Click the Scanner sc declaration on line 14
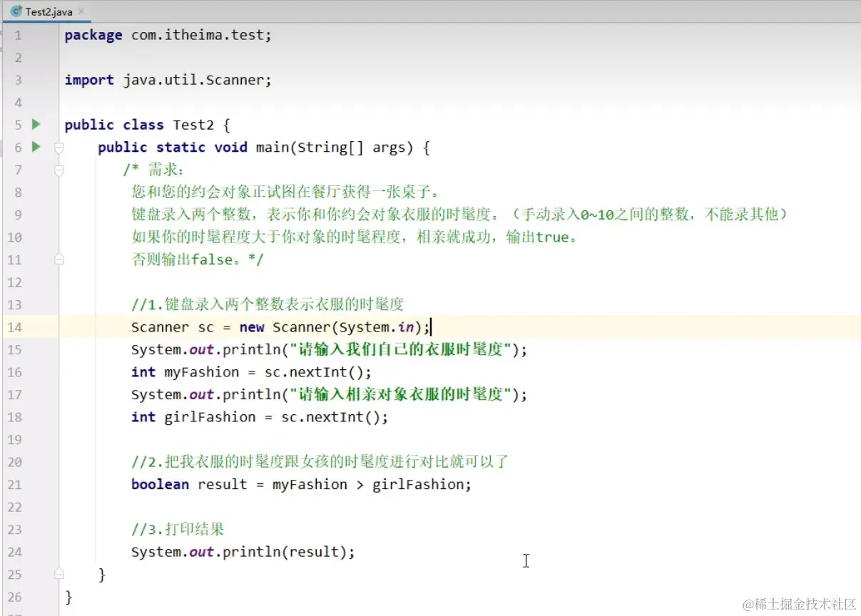 281,327
